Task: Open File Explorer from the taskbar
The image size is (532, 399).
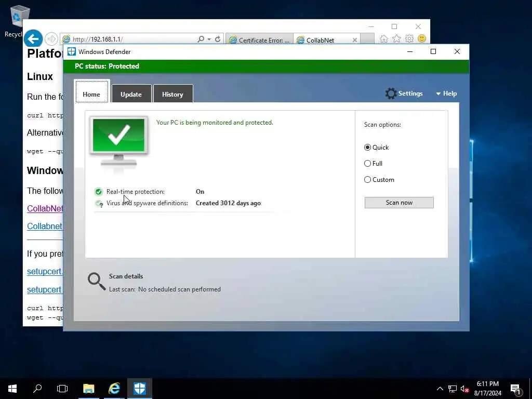Action: tap(88, 389)
